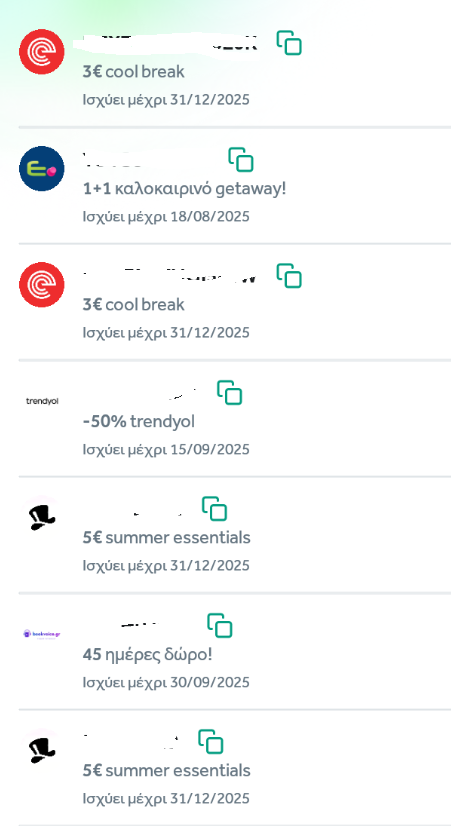Viewport: 451px width, 826px height.
Task: Click the bookvoice.gr logo
Action: click(x=42, y=634)
